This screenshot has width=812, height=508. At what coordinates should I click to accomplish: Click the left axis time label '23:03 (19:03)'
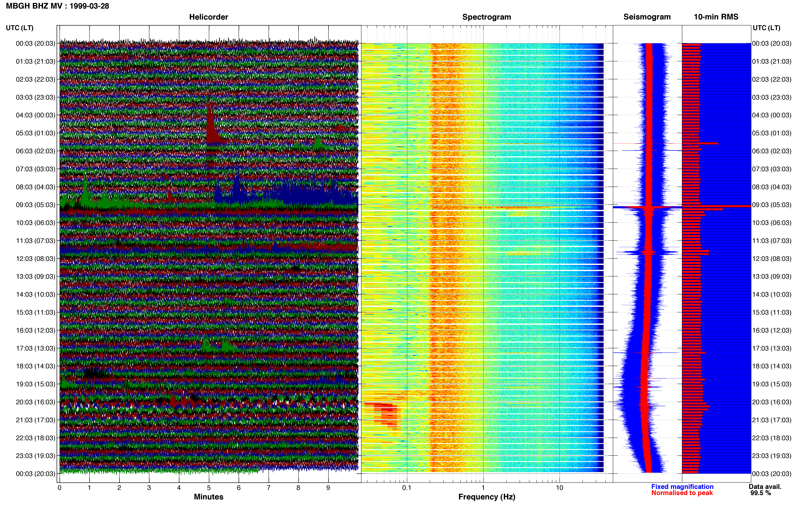tap(36, 456)
